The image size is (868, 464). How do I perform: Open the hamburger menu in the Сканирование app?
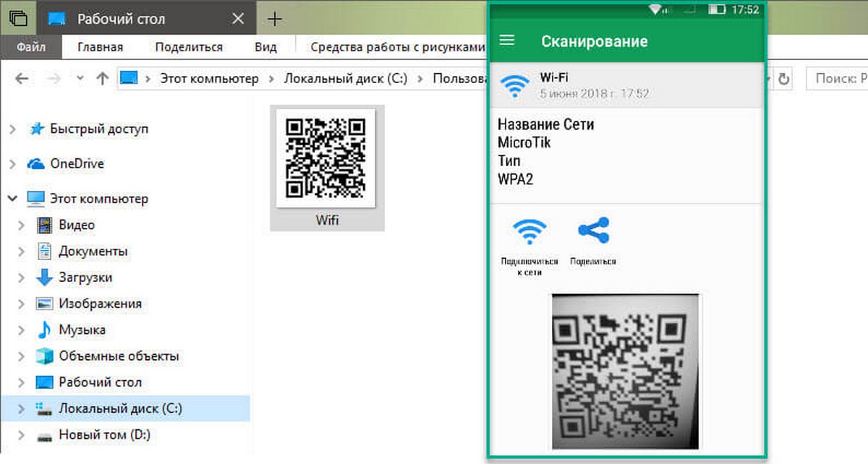(x=507, y=41)
